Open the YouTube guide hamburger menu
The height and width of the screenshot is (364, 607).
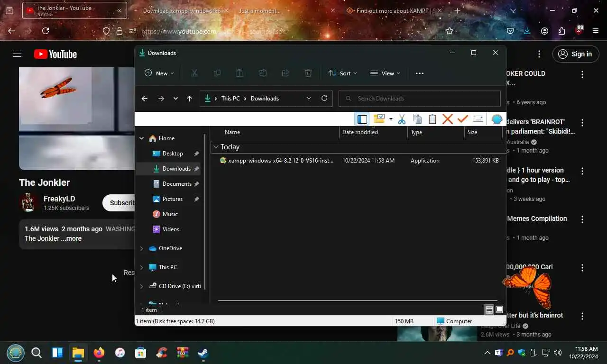coord(17,54)
